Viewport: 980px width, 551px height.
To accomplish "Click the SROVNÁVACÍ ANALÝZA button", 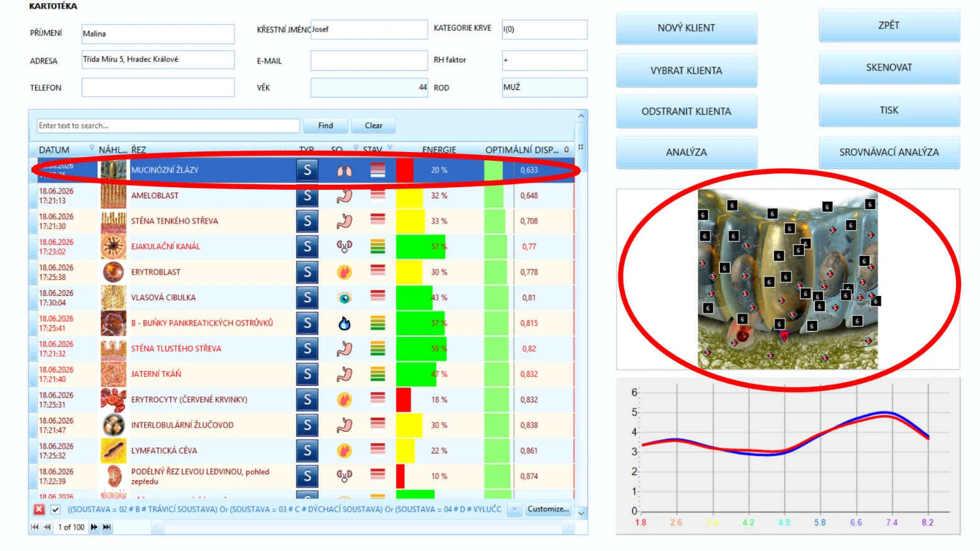I will [x=889, y=152].
